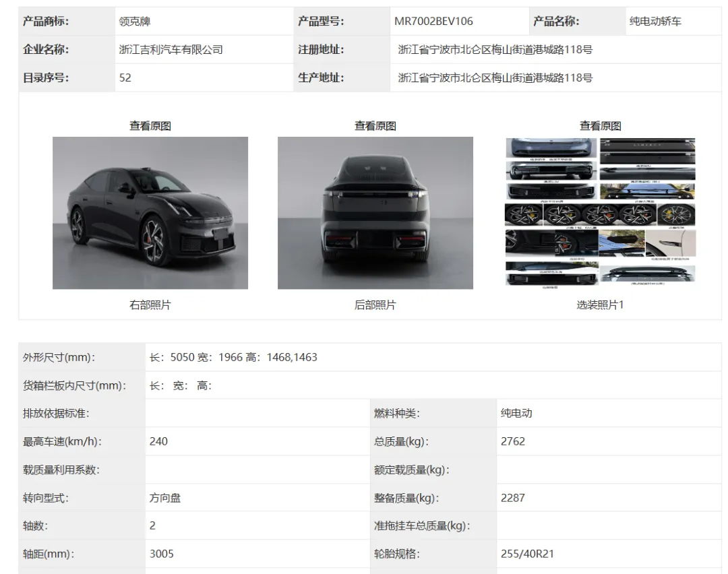
Task: Click curb weight value 2287
Action: click(512, 499)
